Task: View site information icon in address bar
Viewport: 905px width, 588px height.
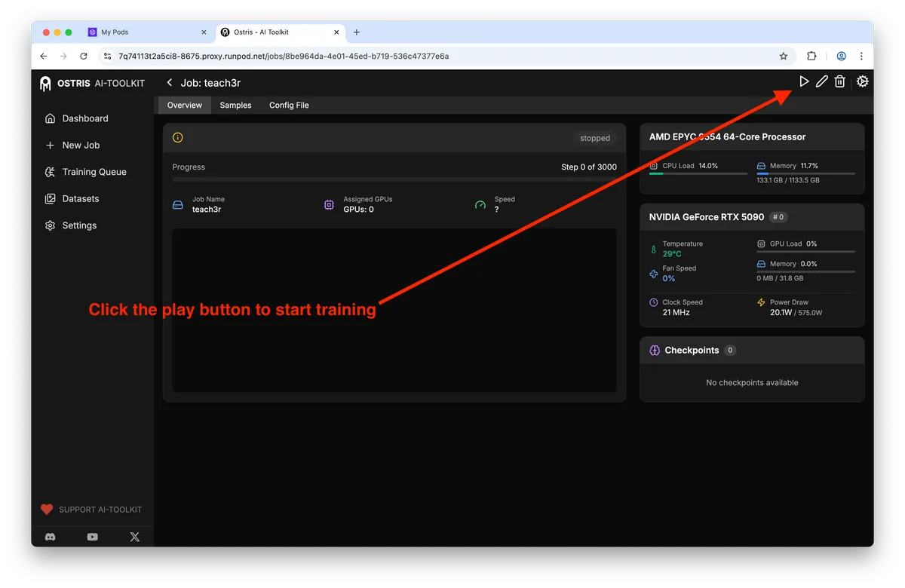Action: 107,57
